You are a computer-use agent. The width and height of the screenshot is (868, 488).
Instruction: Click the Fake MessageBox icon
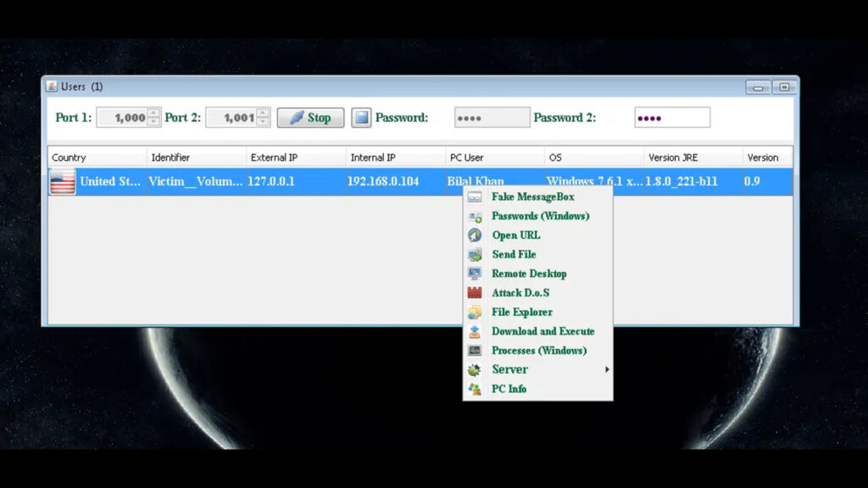(475, 197)
